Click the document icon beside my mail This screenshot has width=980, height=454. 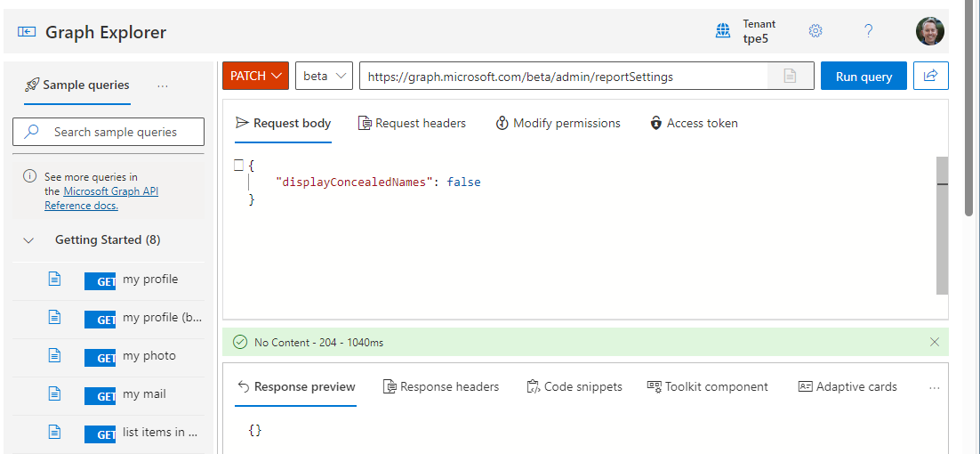[54, 394]
